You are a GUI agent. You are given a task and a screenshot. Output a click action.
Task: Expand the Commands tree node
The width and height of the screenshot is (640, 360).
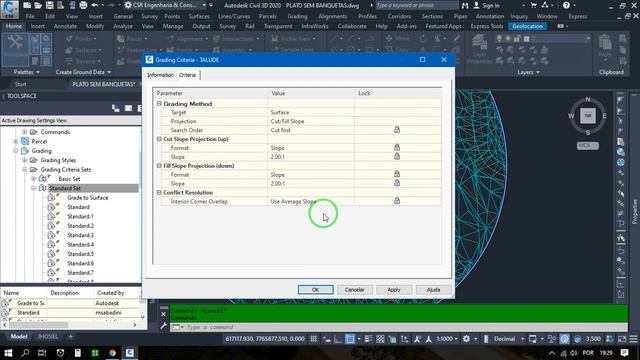coord(24,132)
